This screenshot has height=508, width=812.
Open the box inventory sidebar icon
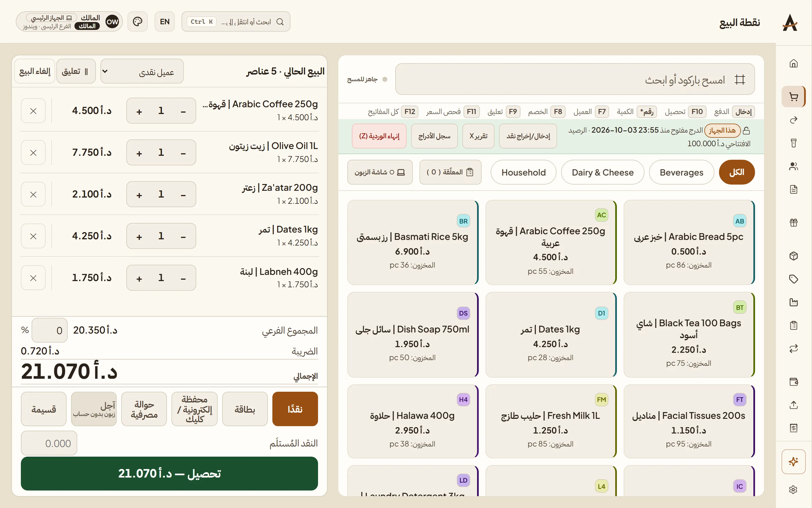793,256
